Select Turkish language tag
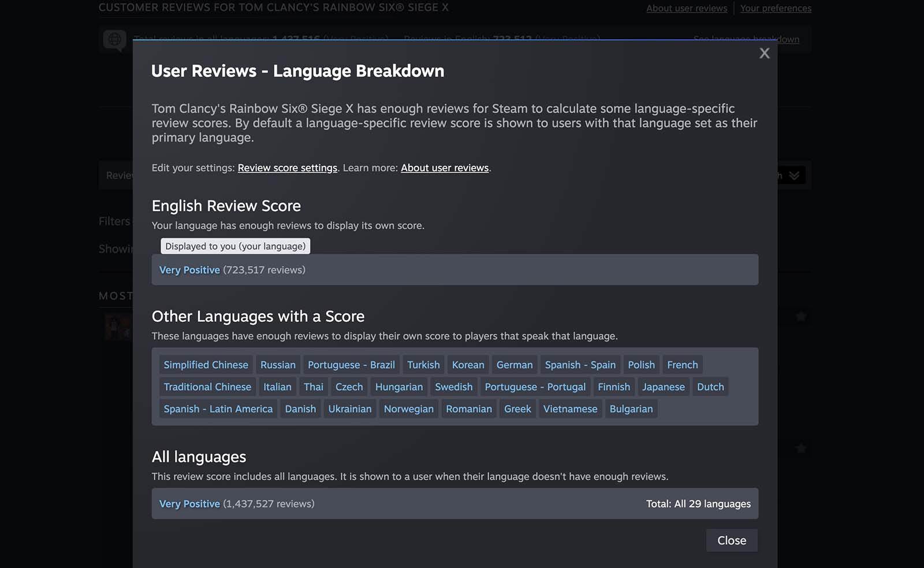The height and width of the screenshot is (568, 924). (423, 365)
